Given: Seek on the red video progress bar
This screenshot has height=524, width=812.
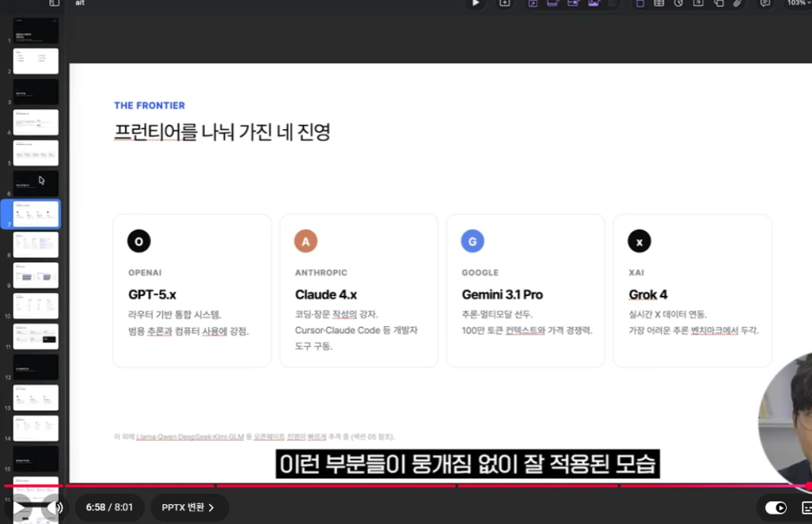Looking at the screenshot, I should (406, 486).
